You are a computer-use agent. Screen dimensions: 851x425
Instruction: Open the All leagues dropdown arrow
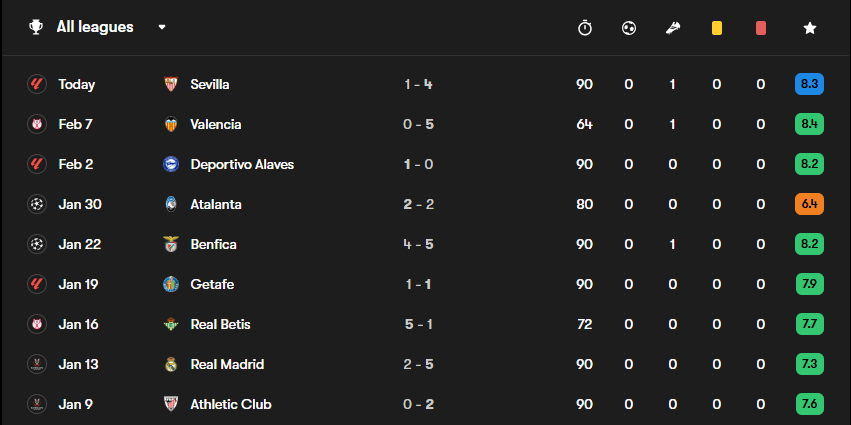tap(162, 27)
